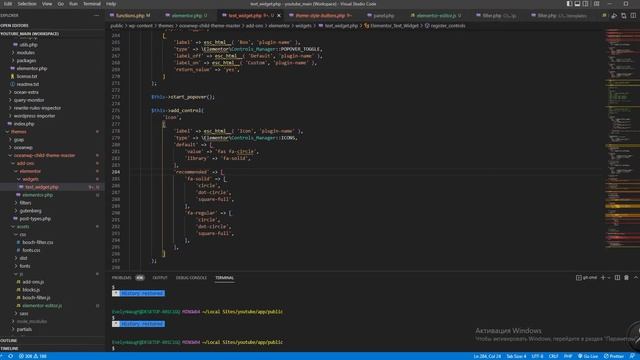This screenshot has height=360, width=640.
Task: Maximize panel with chevron-up icon
Action: (636, 278)
